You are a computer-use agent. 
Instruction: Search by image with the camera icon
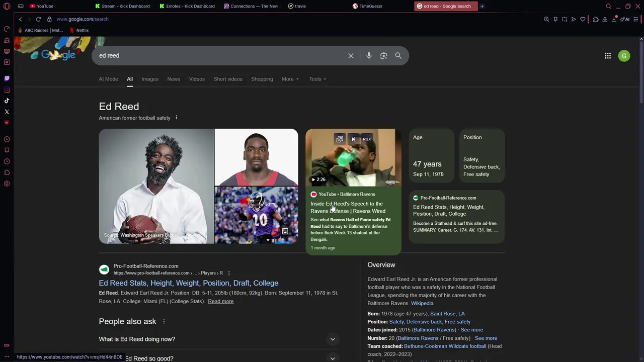click(x=383, y=56)
